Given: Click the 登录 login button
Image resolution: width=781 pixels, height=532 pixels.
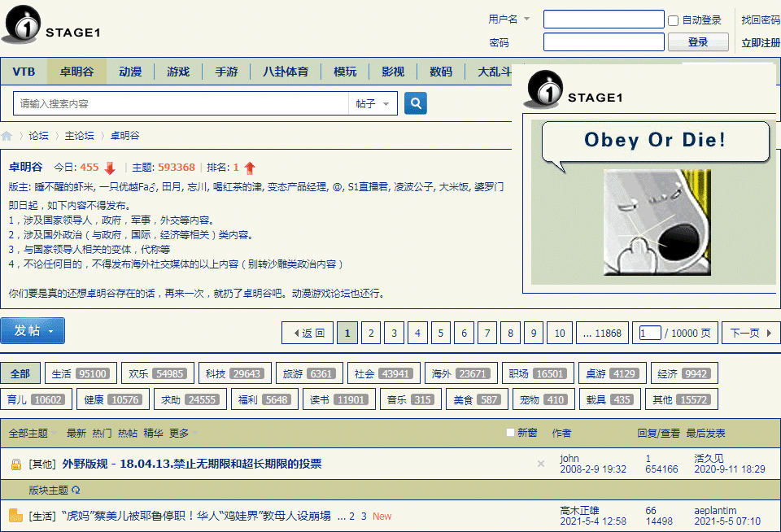Looking at the screenshot, I should point(698,41).
